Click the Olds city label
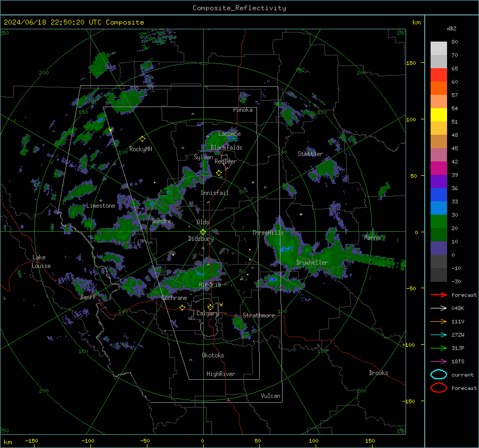The image size is (479, 448). coord(203,222)
